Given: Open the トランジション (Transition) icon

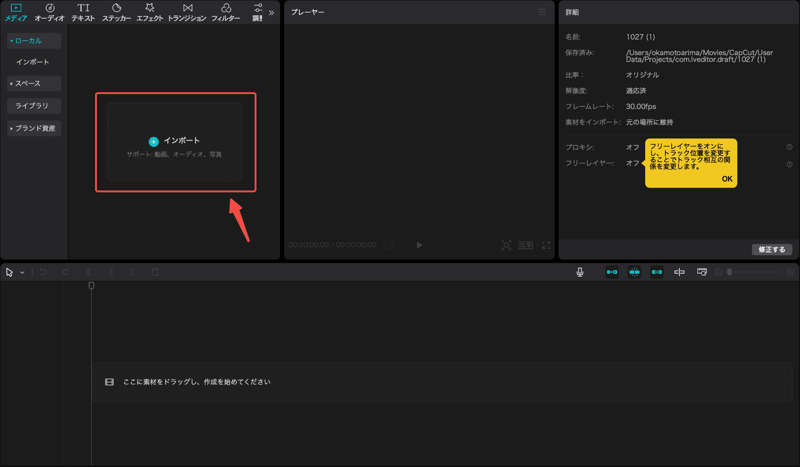Looking at the screenshot, I should 187,12.
